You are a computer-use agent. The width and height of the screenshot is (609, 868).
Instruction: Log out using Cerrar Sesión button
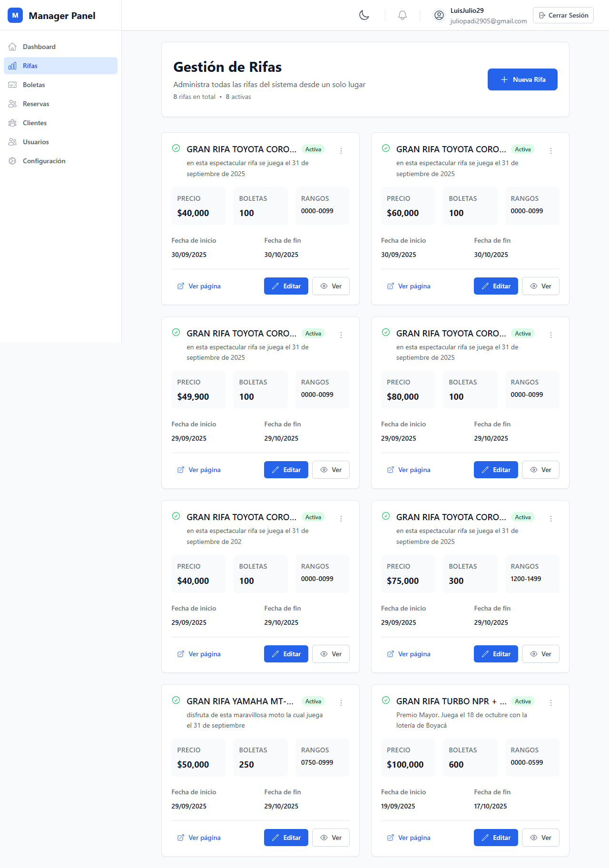pos(563,15)
